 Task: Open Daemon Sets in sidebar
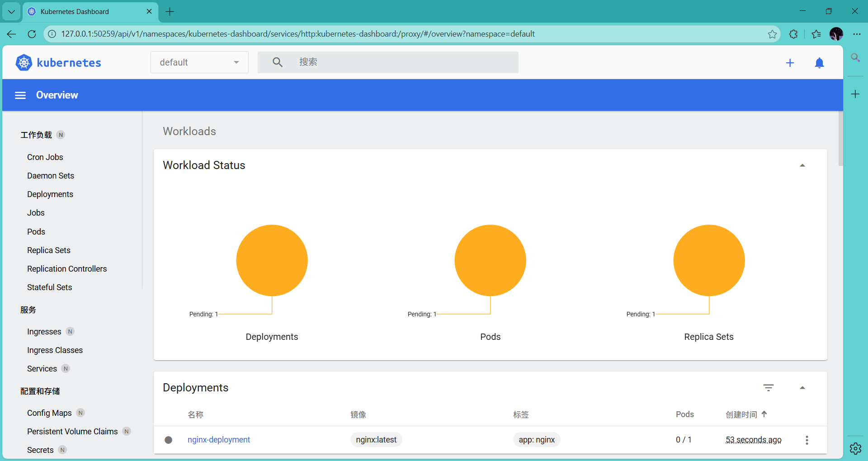(51, 176)
